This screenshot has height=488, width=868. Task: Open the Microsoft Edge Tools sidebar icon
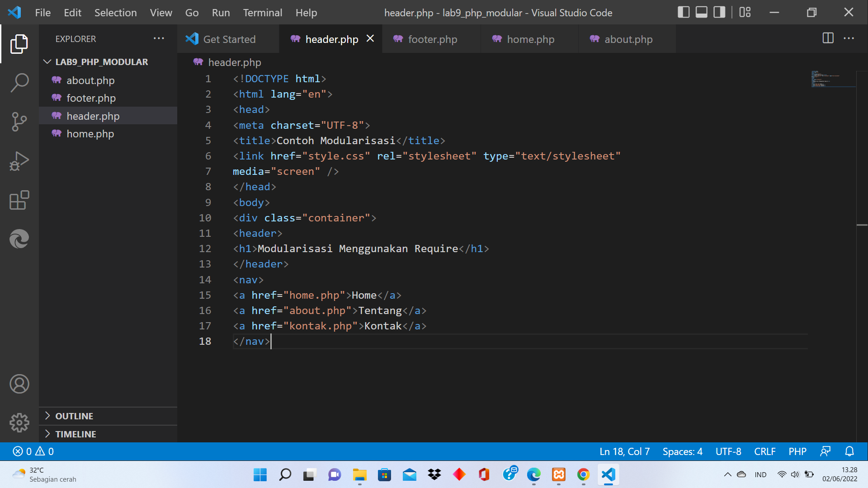(19, 239)
